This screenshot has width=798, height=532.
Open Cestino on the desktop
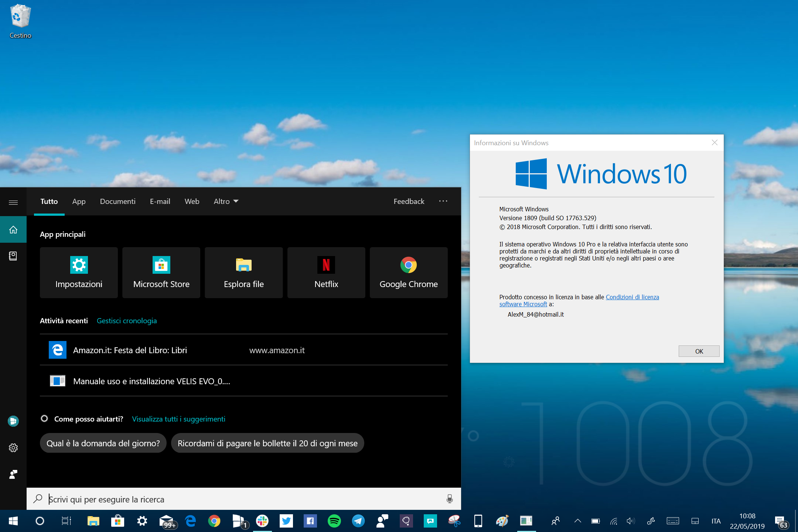point(20,21)
